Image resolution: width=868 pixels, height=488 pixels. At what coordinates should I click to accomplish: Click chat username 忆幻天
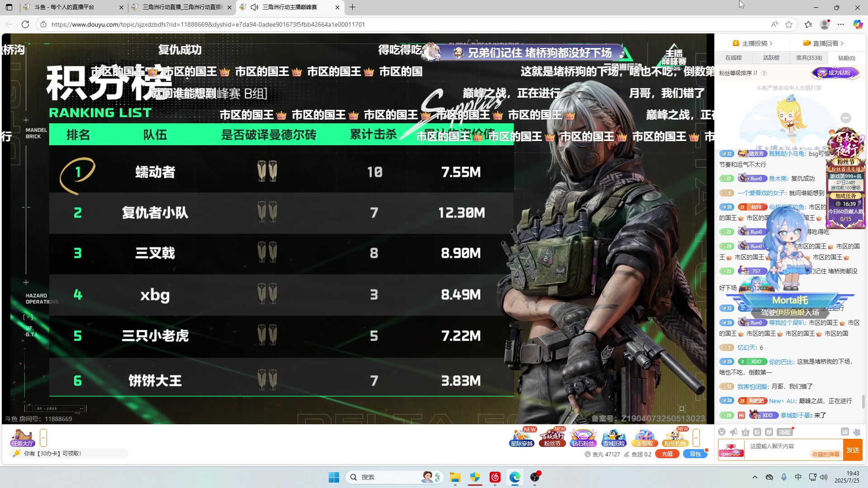747,348
